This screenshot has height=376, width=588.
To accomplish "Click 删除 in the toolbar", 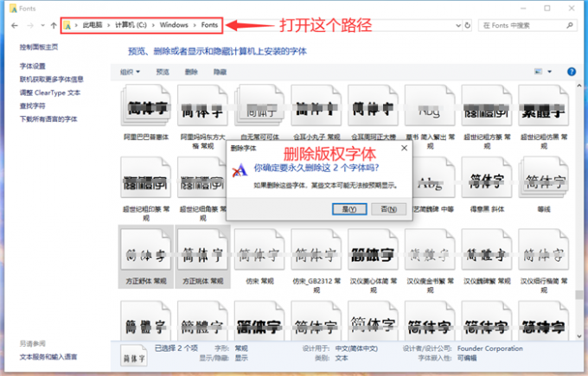I will [191, 72].
